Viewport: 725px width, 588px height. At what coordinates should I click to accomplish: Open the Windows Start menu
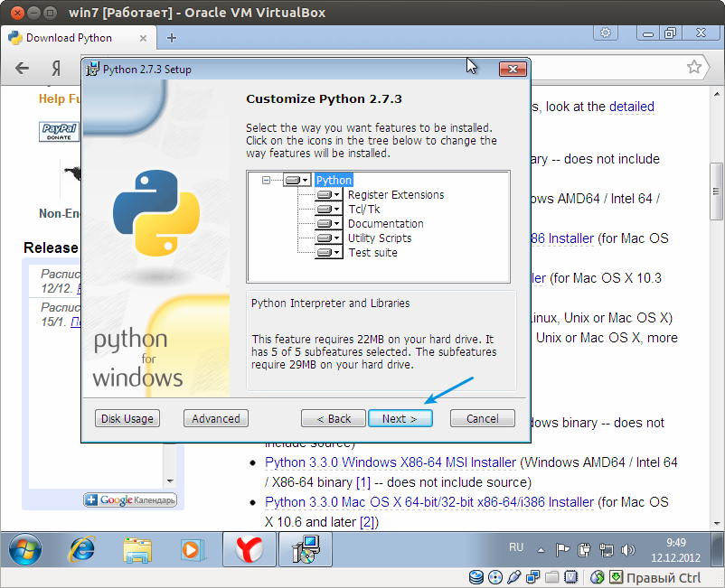tap(25, 550)
